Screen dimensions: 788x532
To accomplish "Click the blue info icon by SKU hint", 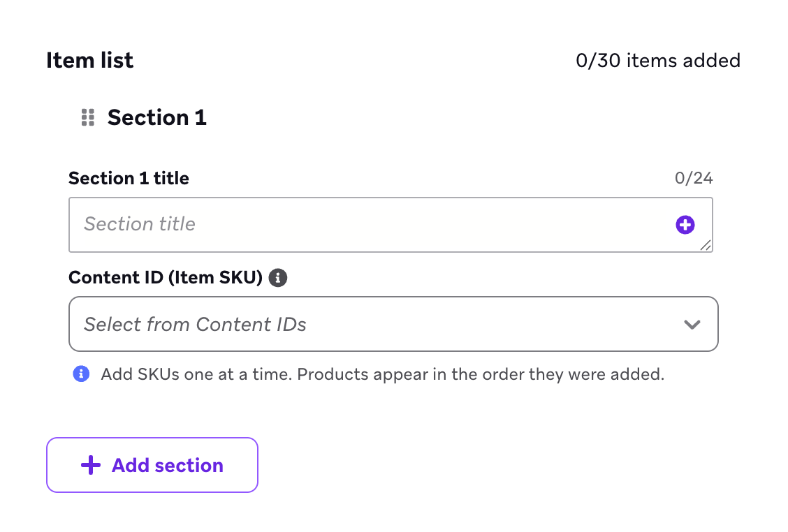I will 81,374.
